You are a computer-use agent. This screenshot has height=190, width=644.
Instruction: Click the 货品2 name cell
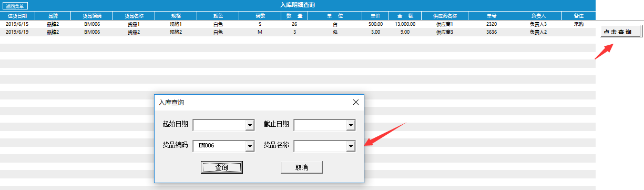[x=134, y=32]
